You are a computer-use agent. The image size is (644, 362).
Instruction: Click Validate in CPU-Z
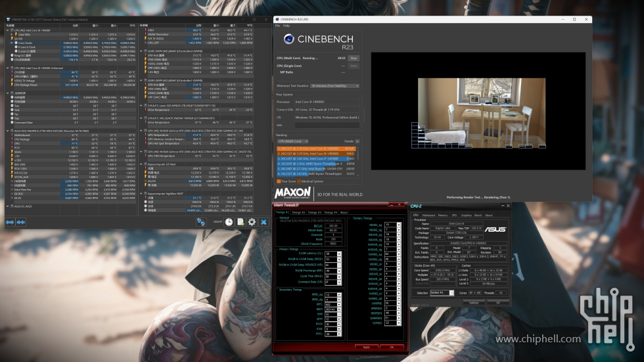click(474, 302)
